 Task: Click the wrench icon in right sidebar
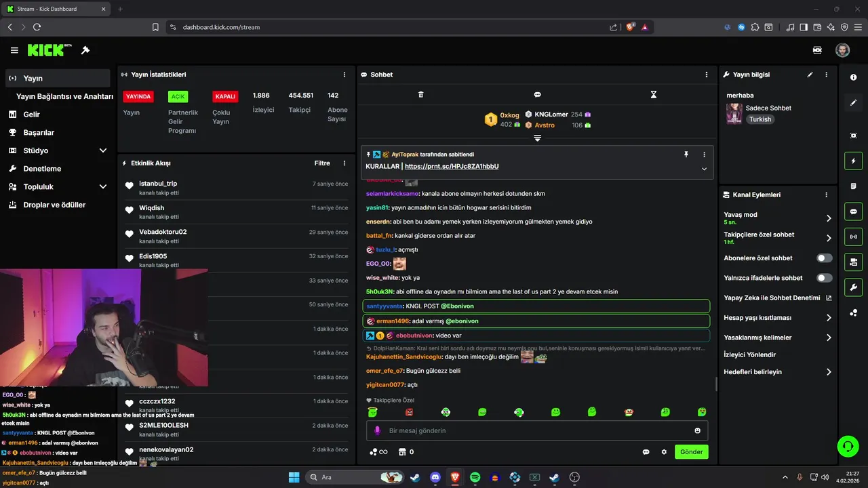point(853,287)
